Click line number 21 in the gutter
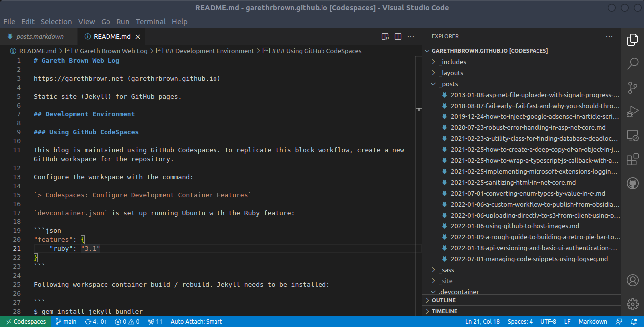This screenshot has width=644, height=327. pyautogui.click(x=17, y=249)
